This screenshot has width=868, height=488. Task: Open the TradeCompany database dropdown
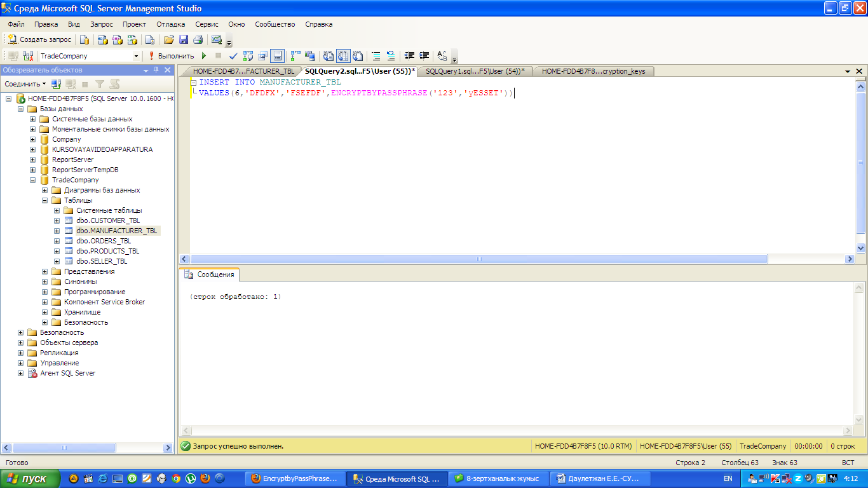[x=136, y=56]
